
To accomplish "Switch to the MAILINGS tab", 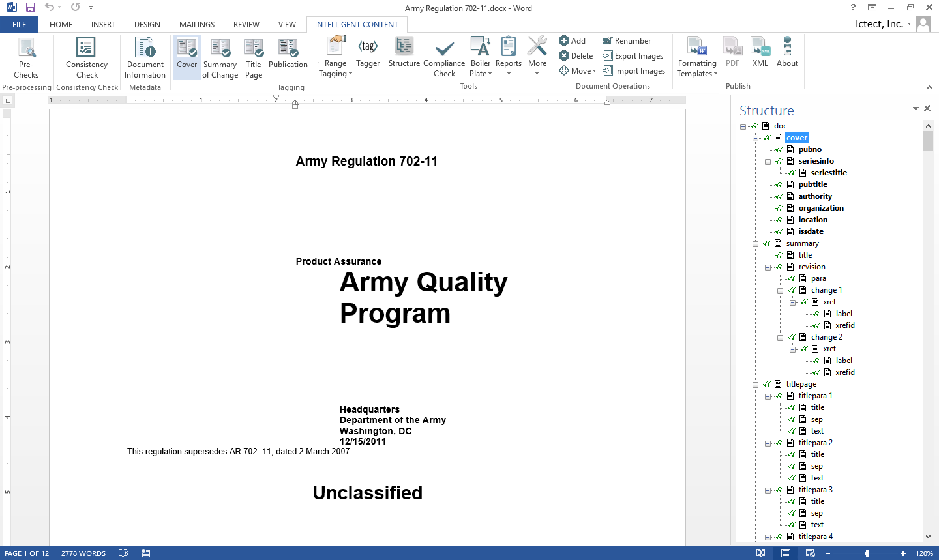I will click(x=197, y=24).
